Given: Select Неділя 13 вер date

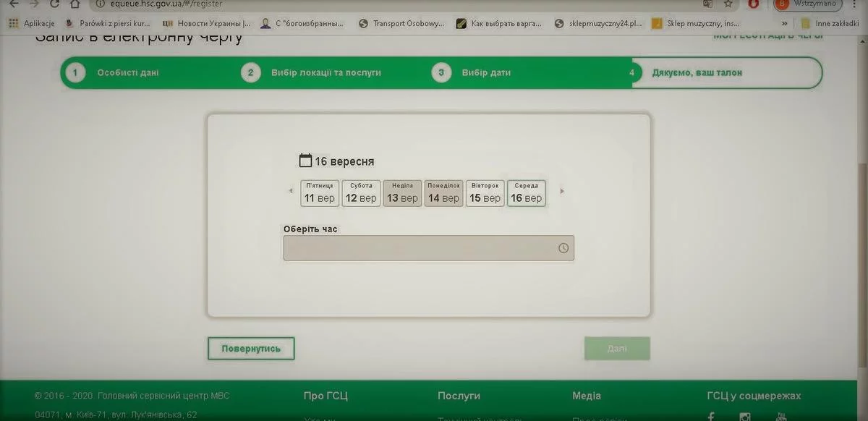Looking at the screenshot, I should coord(402,193).
